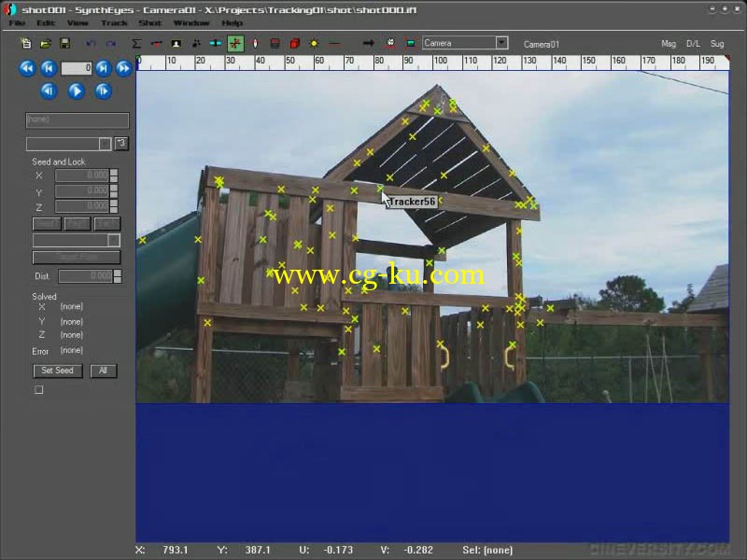Click the Seed X spinner arrows

pos(114,175)
